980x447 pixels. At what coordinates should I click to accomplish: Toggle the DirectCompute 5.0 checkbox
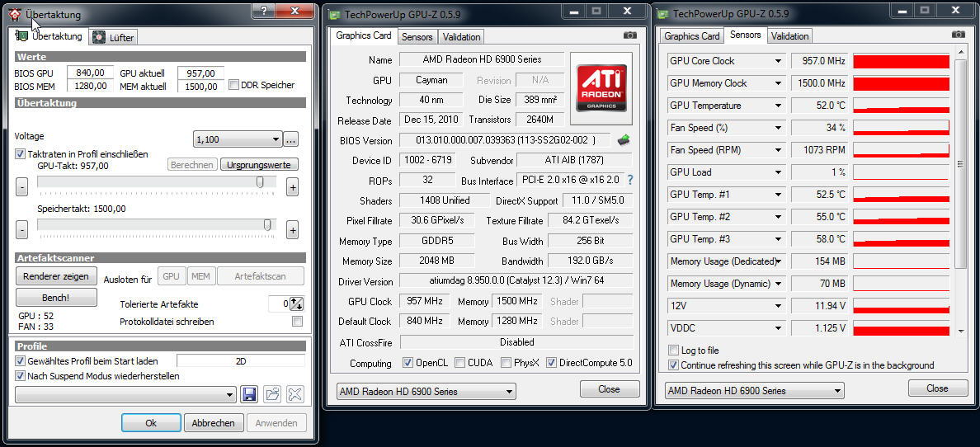click(x=551, y=363)
